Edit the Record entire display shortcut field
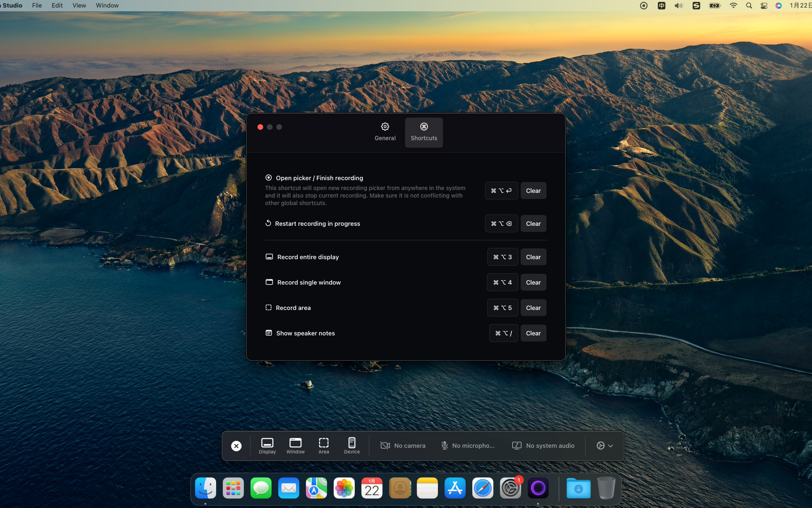The height and width of the screenshot is (508, 812). [x=502, y=257]
